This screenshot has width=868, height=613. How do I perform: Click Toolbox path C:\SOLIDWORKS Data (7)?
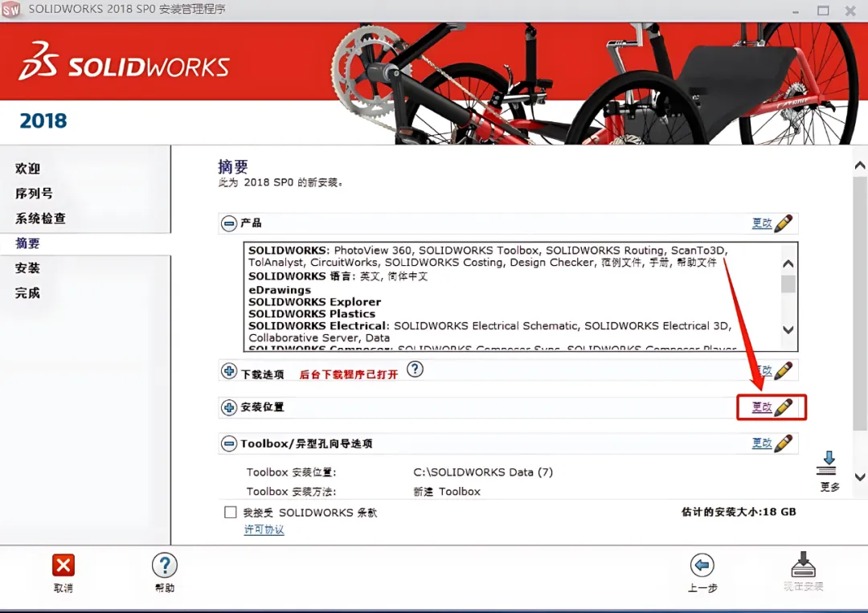coord(483,472)
